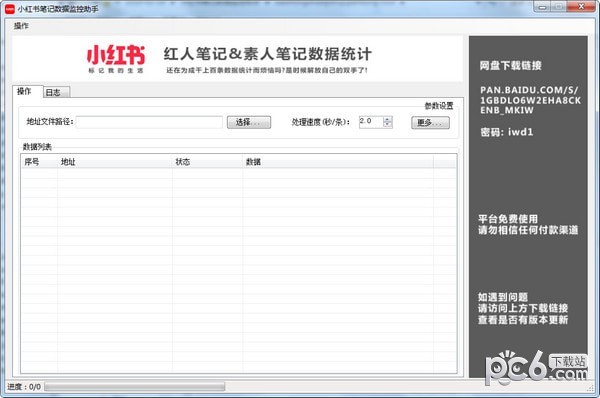Click the processing speed value 2.0 field
The image size is (600, 398).
[371, 122]
